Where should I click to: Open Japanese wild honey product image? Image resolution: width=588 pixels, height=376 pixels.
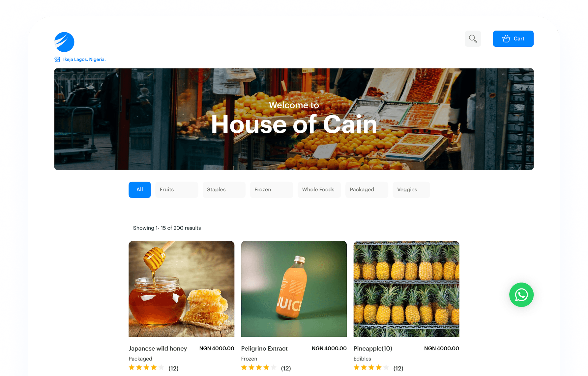click(181, 289)
